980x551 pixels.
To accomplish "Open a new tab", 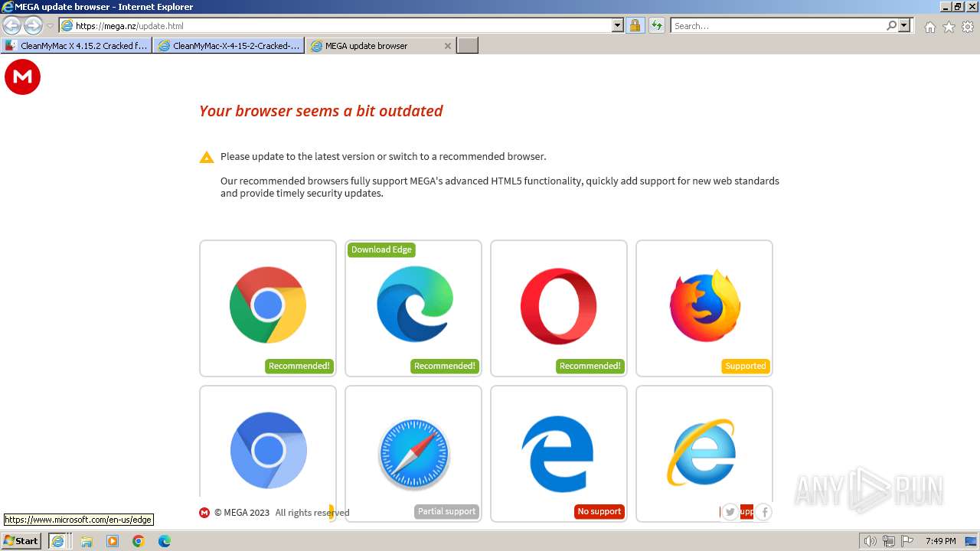I will point(468,46).
